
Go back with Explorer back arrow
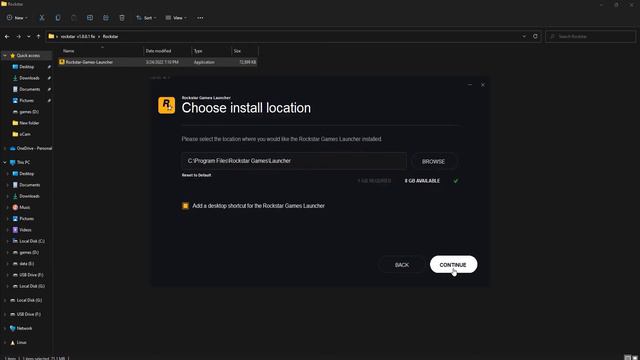pyautogui.click(x=7, y=36)
